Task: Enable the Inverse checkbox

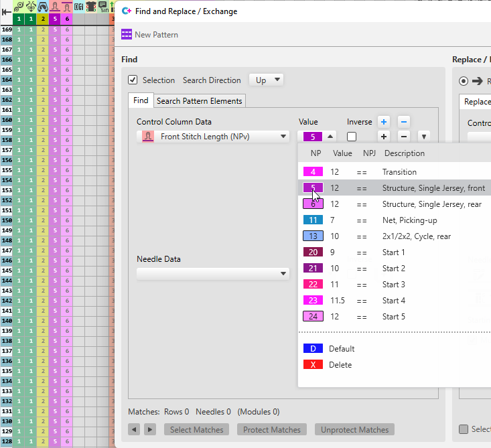Action: coord(352,137)
